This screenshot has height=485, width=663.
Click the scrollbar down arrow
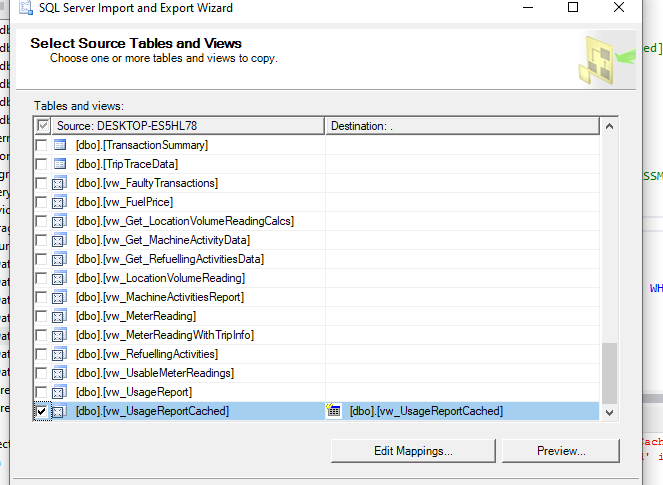609,413
